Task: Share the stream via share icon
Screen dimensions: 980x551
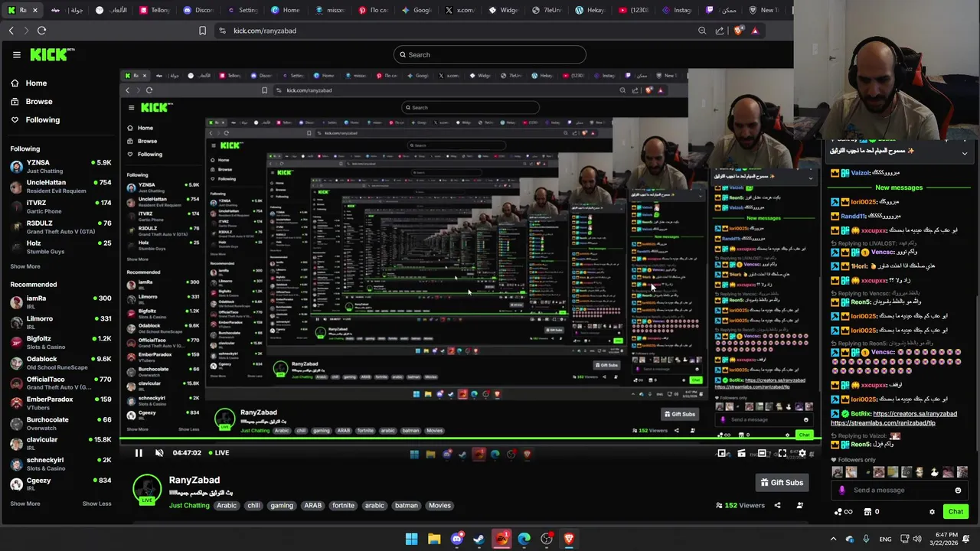Action: (x=777, y=505)
